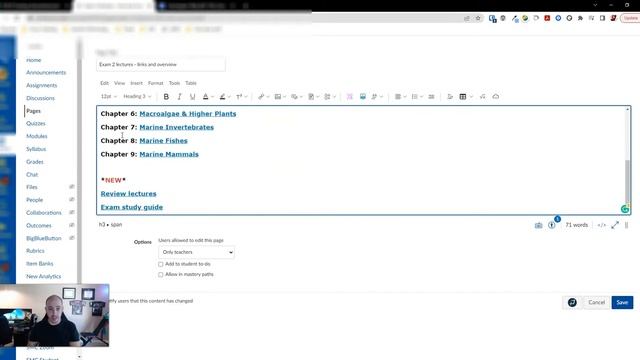Click the round icon button left of Cancel
The height and width of the screenshot is (360, 640).
572,302
